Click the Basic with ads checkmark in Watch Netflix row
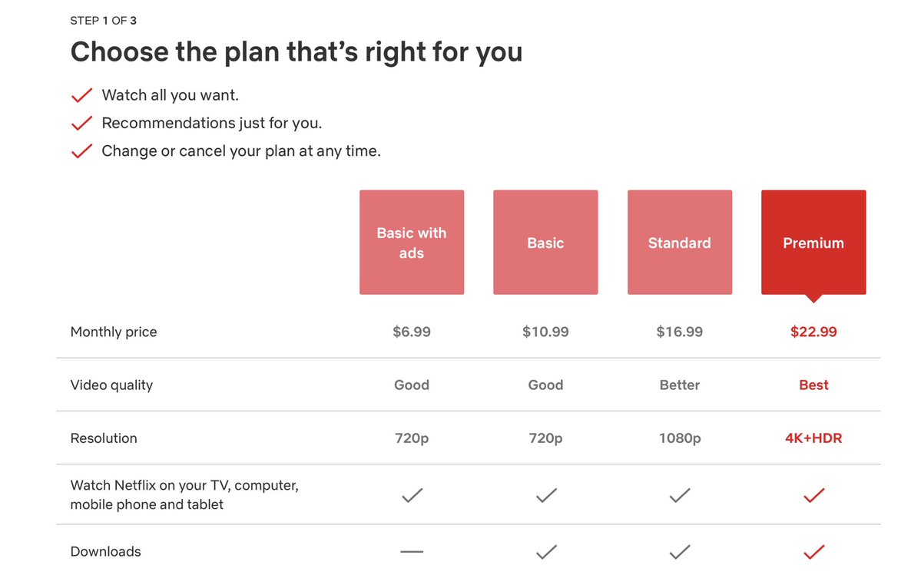This screenshot has width=921, height=588. click(x=412, y=495)
